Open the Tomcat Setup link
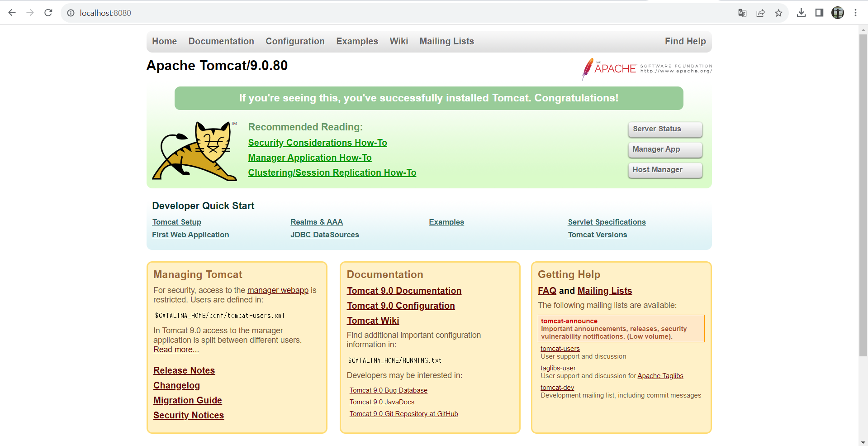 point(177,222)
